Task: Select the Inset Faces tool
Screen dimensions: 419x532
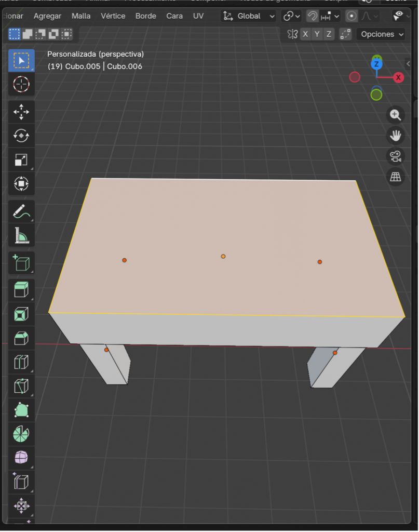Action: (x=21, y=314)
